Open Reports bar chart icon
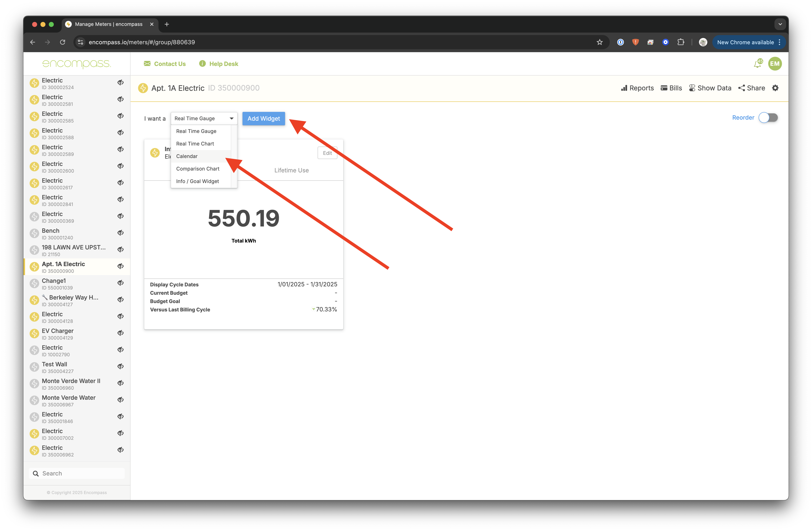 [x=624, y=88]
